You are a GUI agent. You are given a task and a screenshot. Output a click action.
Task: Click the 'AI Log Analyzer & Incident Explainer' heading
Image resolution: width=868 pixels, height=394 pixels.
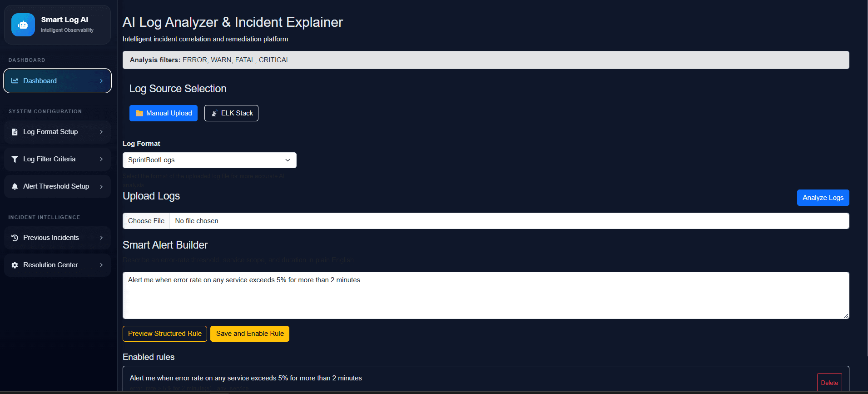233,22
